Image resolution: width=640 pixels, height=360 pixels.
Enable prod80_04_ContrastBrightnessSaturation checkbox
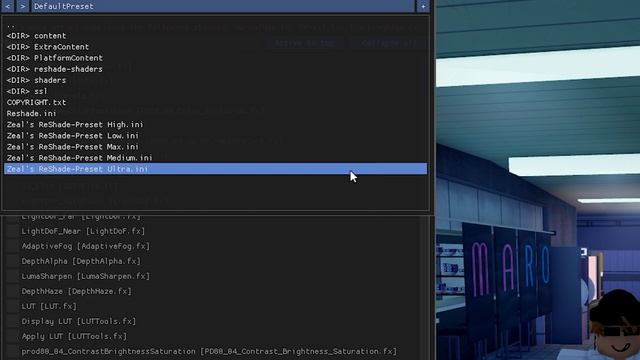pos(12,351)
